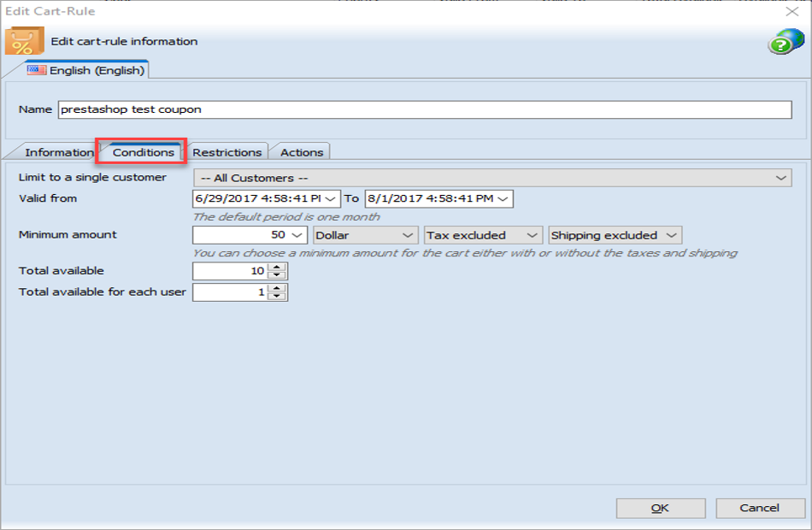Open the Shipping excluded dropdown
Image resolution: width=812 pixels, height=530 pixels.
coord(615,235)
